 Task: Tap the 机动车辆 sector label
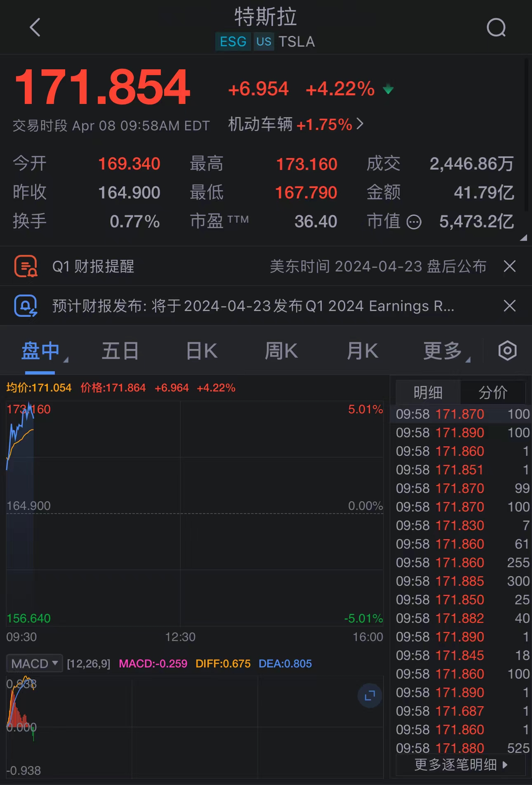(261, 124)
